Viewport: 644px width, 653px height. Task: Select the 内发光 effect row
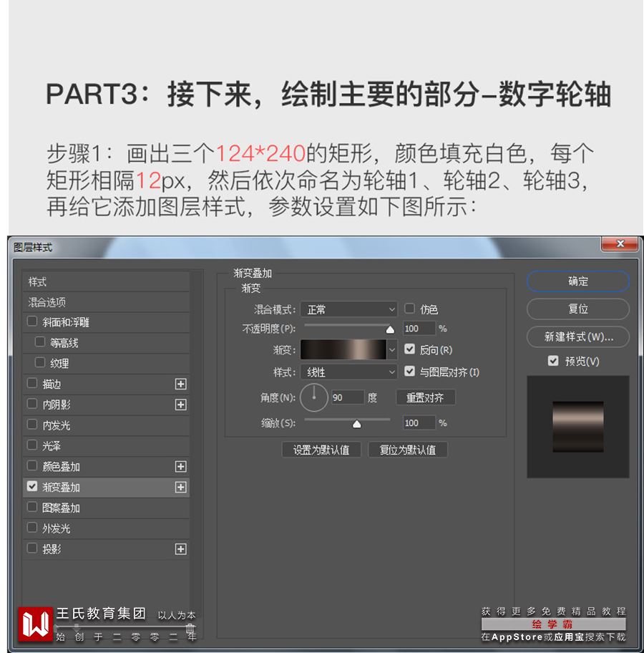tap(106, 425)
